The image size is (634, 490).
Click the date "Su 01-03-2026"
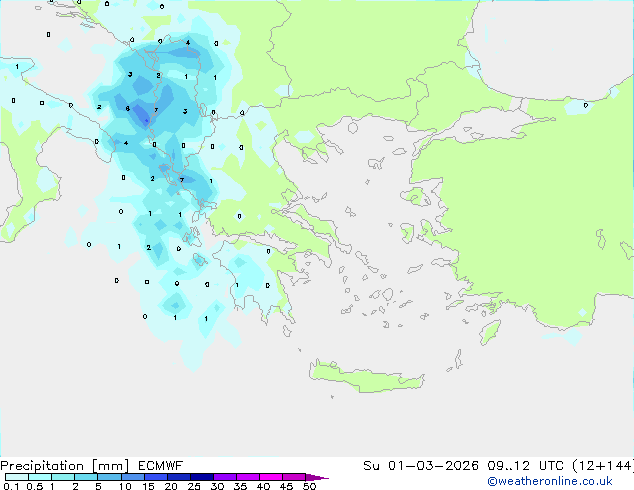421,466
